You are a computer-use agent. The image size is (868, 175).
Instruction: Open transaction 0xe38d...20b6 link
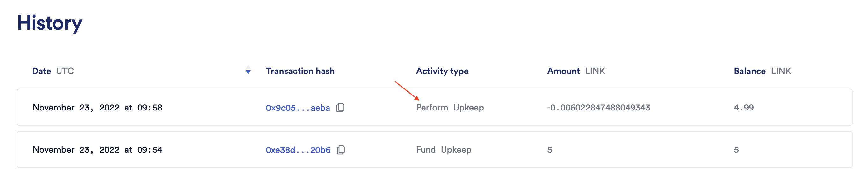pos(298,150)
